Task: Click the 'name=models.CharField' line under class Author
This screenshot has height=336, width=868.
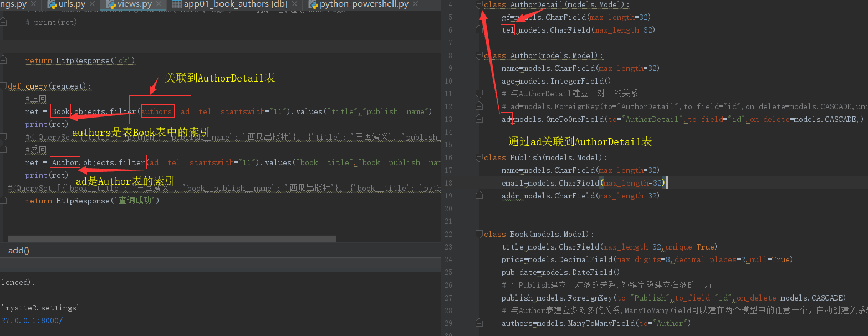Action: [x=580, y=68]
